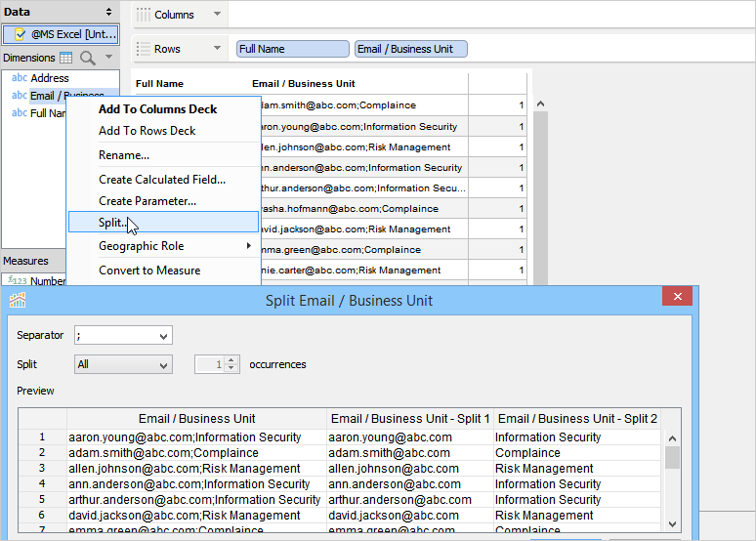Choose Add To Columns Deck
This screenshot has width=756, height=541.
tap(157, 109)
